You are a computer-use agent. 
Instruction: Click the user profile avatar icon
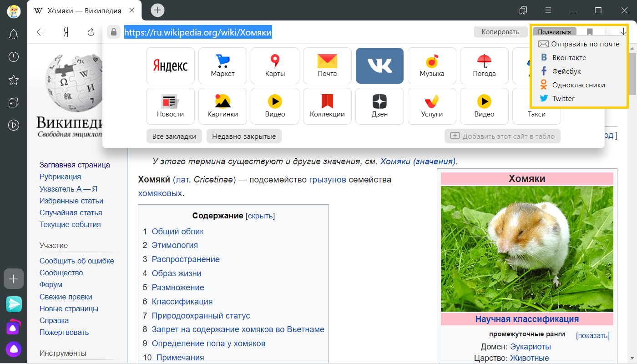tap(14, 10)
